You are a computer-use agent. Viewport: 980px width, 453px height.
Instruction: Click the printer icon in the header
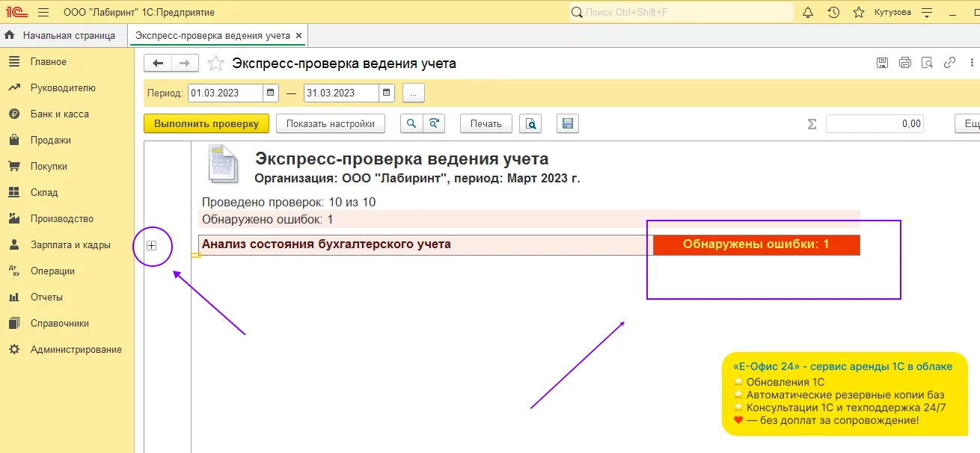[905, 63]
